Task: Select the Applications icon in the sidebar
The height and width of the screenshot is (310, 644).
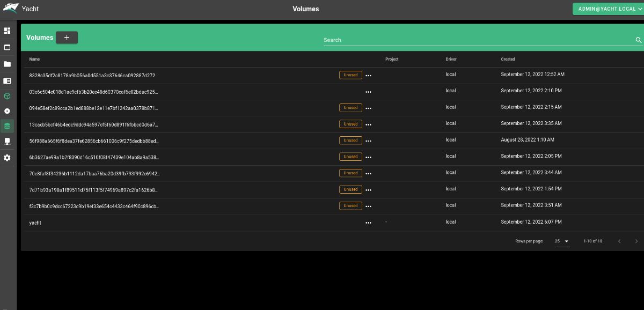Action: [x=7, y=47]
